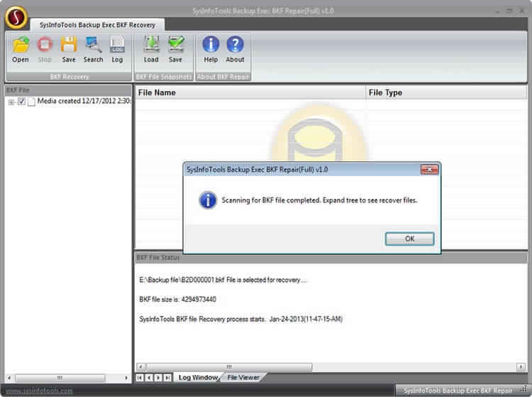The image size is (532, 397).
Task: Load a BKF file snapshot
Action: pos(151,50)
